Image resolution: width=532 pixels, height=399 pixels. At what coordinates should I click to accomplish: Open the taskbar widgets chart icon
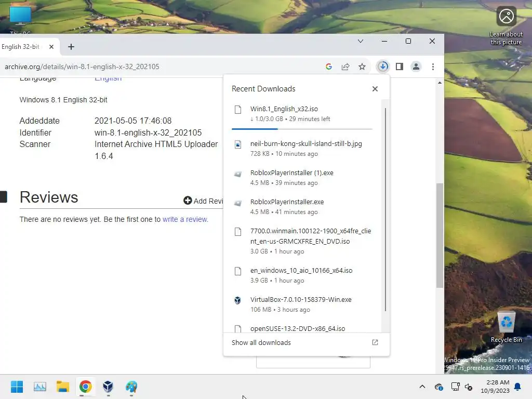point(39,387)
